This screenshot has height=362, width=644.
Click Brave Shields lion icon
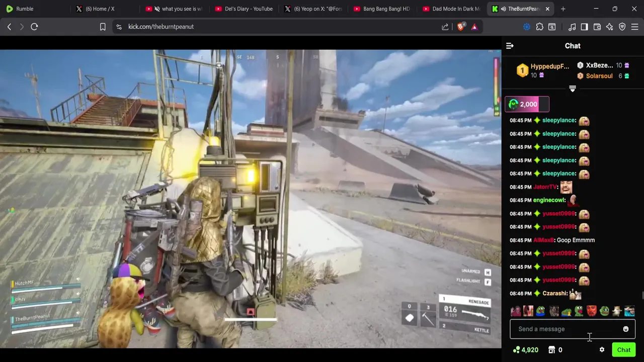pyautogui.click(x=460, y=27)
